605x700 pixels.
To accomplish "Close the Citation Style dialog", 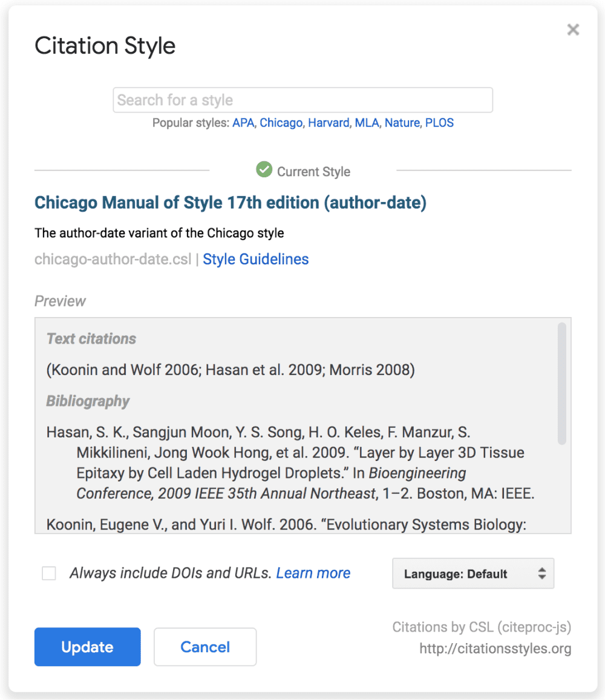I will pos(573,30).
